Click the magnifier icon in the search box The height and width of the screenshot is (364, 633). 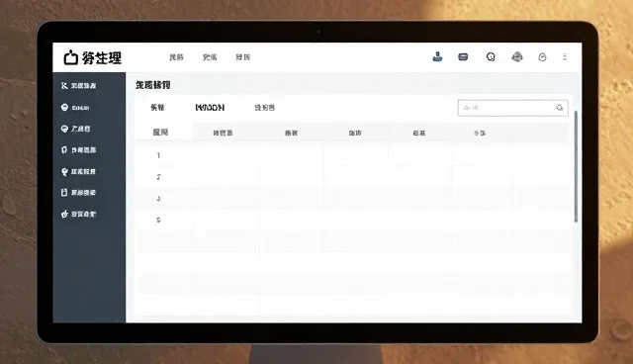559,108
